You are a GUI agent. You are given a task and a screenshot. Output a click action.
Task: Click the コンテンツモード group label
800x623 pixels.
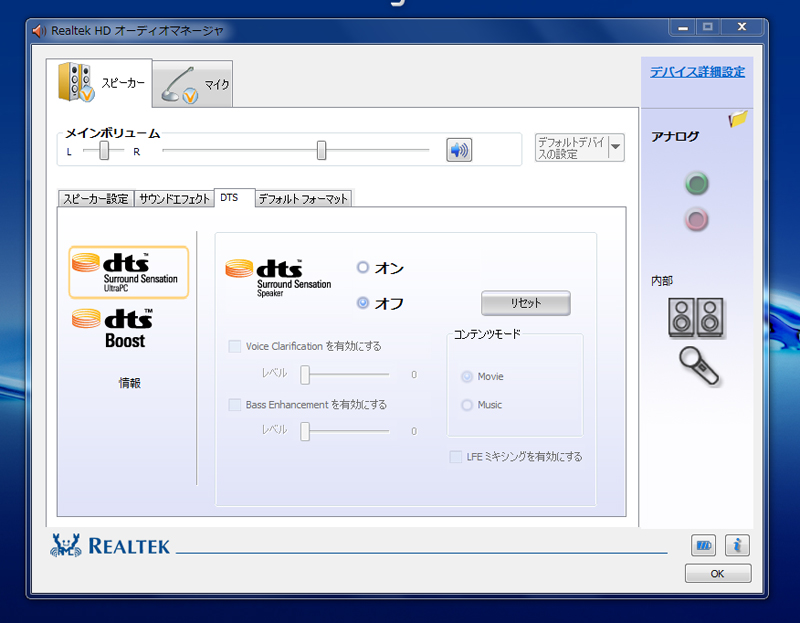coord(487,334)
